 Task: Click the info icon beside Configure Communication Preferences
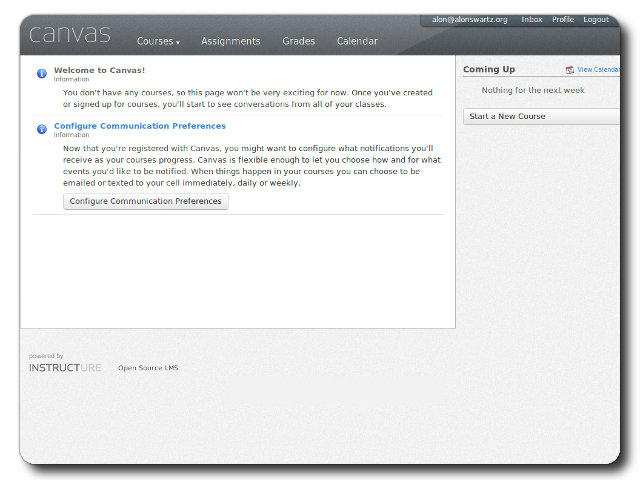point(42,129)
